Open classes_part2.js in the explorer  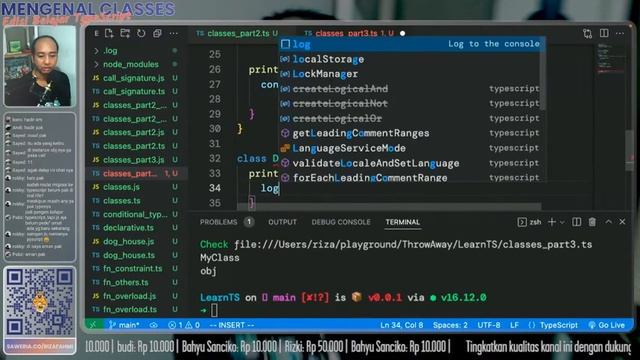click(135, 132)
